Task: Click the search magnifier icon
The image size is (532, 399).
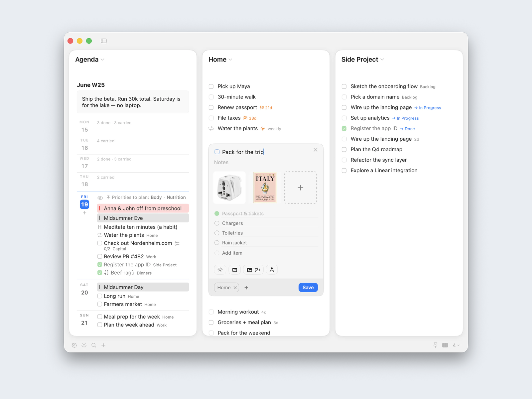Action: click(94, 345)
